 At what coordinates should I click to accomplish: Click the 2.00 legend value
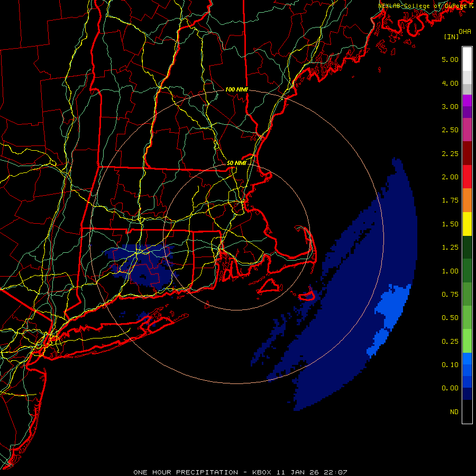450,177
